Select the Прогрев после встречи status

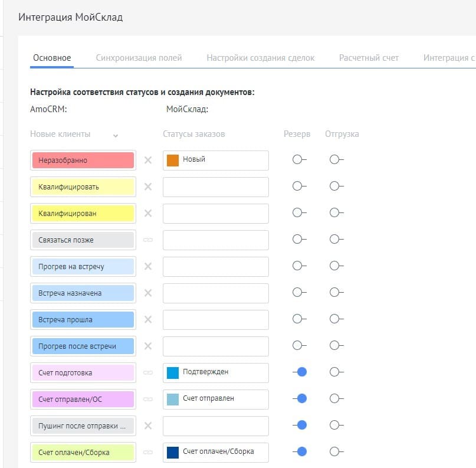83,346
